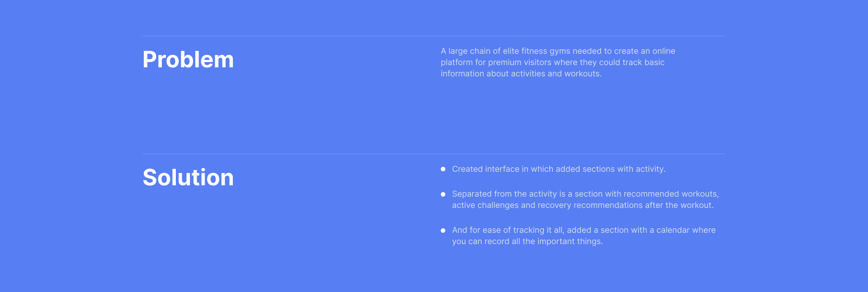Click the "Solution" heading
The width and height of the screenshot is (868, 292).
188,178
